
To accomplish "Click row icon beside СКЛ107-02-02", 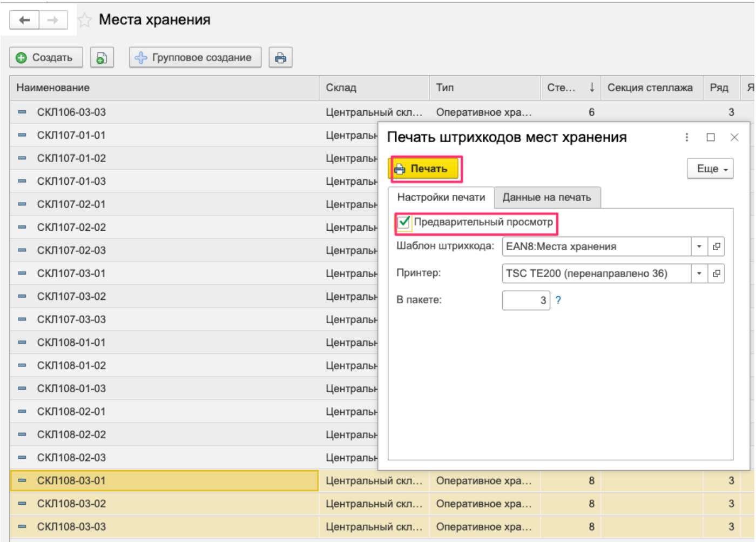I will tap(22, 227).
